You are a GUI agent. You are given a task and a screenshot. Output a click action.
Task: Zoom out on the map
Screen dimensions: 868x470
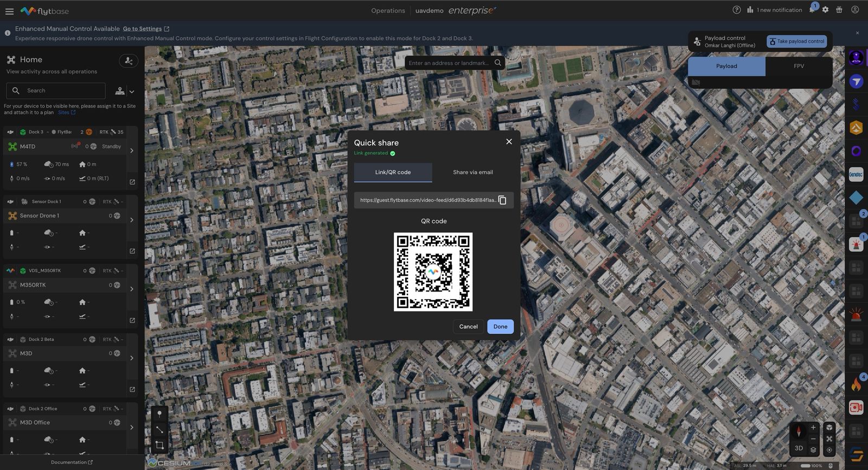[x=813, y=439]
